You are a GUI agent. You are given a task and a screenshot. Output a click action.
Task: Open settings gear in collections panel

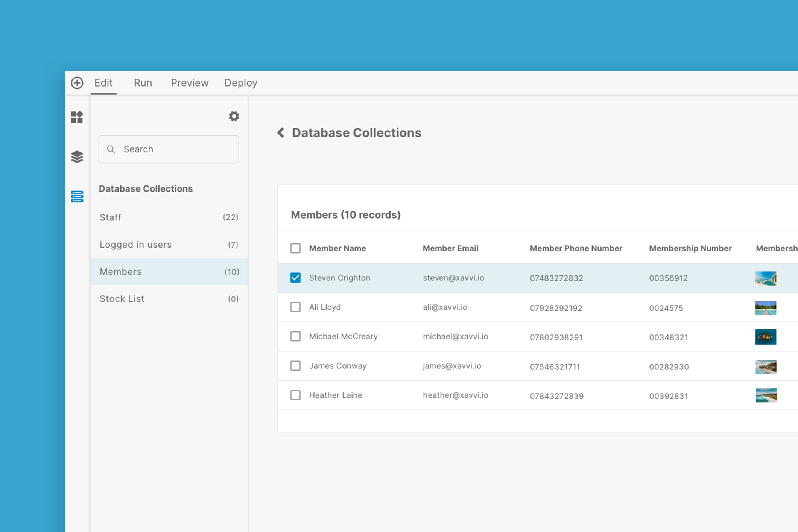(234, 116)
